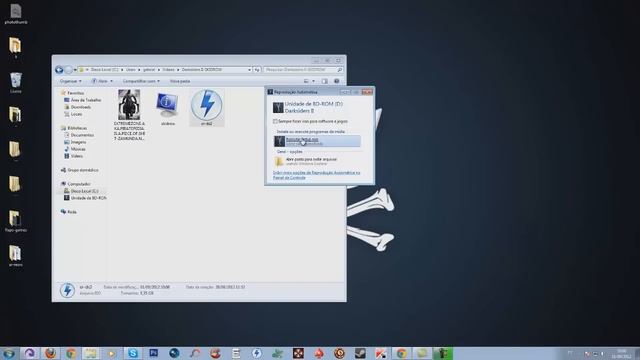Open the Lixeira recycle bin on desktop
The height and width of the screenshot is (360, 640).
click(16, 83)
